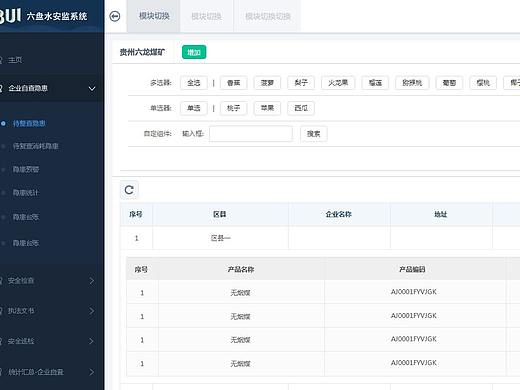The image size is (520, 390).
Task: Open the 隐患台账 item just above 安全检查
Action: pos(26,243)
